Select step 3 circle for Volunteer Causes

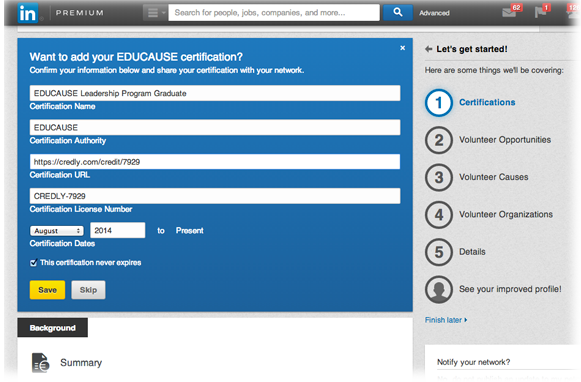point(439,177)
